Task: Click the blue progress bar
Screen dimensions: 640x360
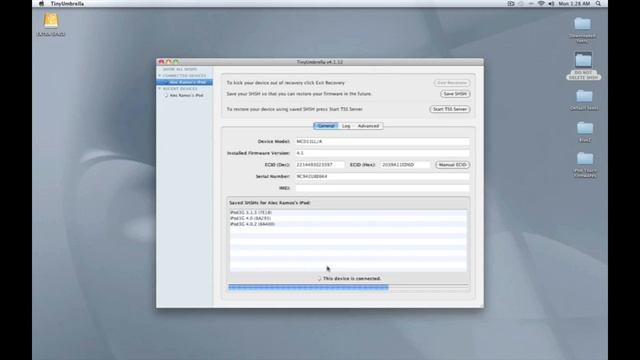Action: [x=308, y=287]
